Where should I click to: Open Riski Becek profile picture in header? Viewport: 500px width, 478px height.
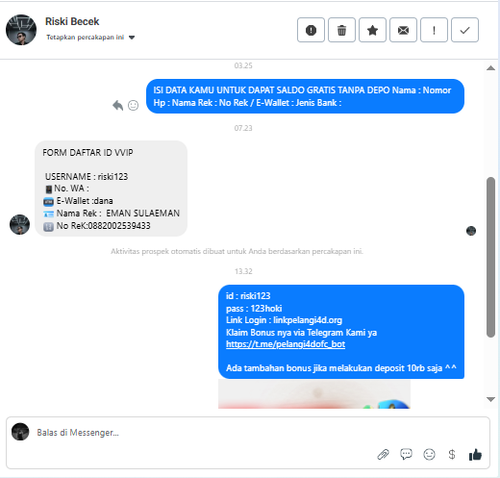(x=21, y=30)
